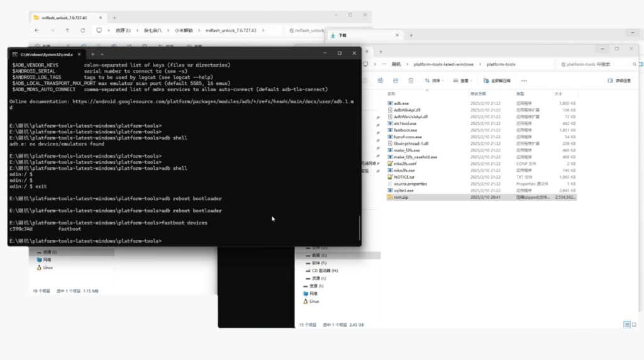Select fastboot.exe in the file list
The width and height of the screenshot is (644, 360).
pos(405,130)
